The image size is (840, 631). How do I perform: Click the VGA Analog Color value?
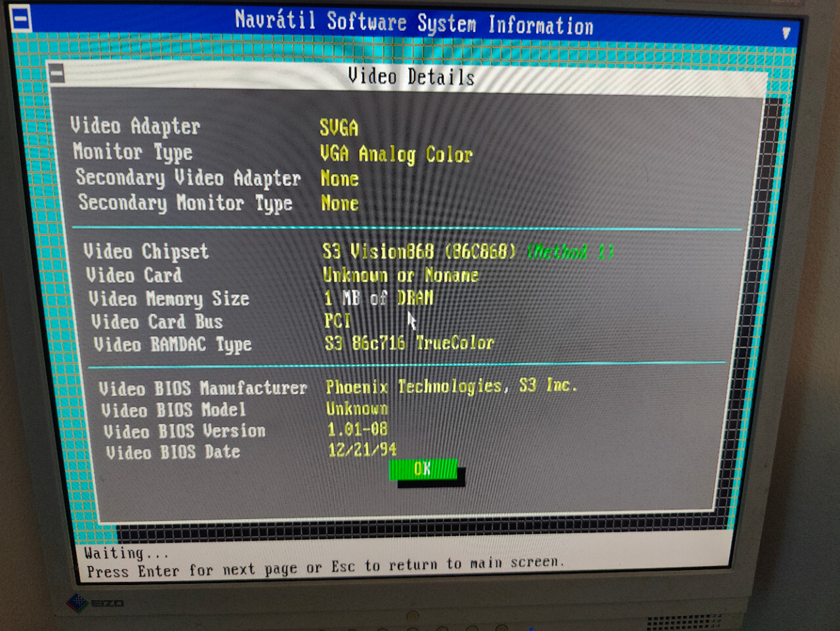pyautogui.click(x=396, y=154)
